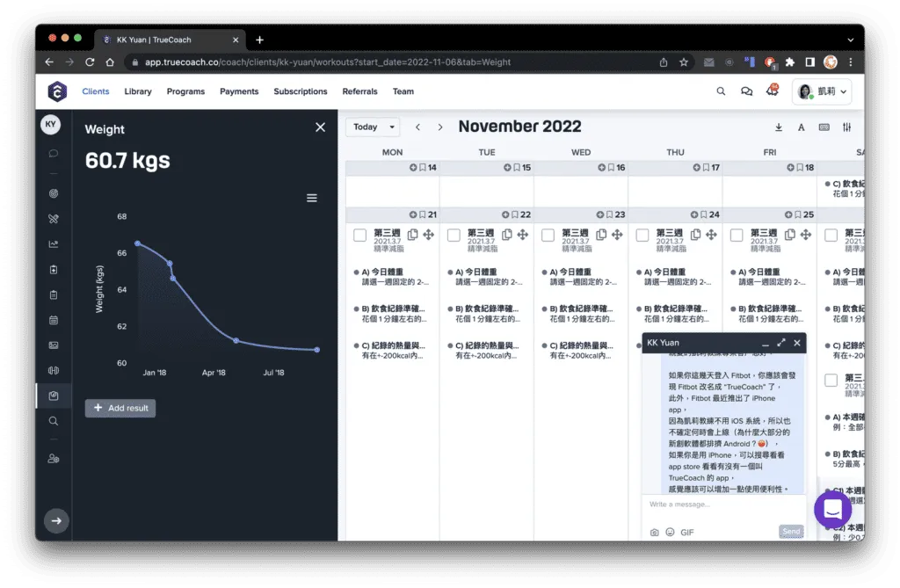
Task: Open the chart menu (three lines) icon
Action: point(312,198)
